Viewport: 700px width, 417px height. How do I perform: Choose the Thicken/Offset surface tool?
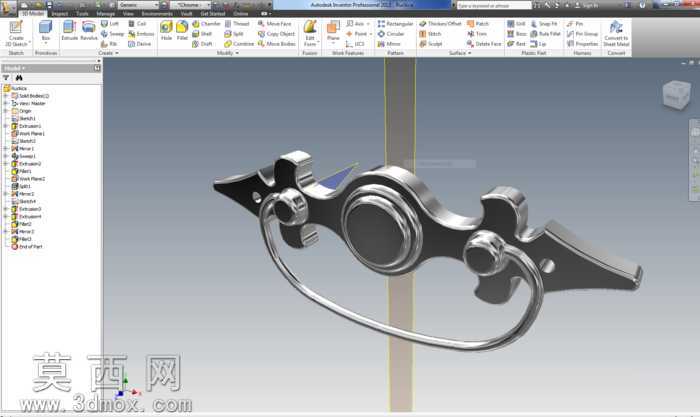(x=440, y=24)
